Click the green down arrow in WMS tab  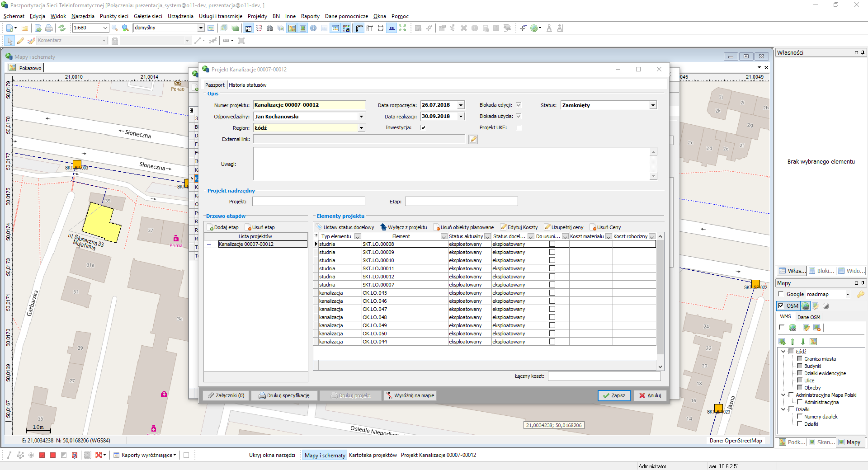coord(803,342)
